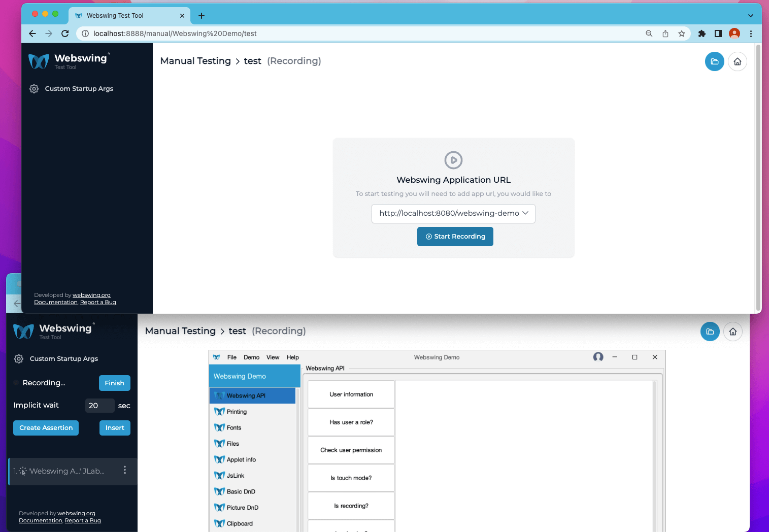Select Printing in demo list

[252, 412]
